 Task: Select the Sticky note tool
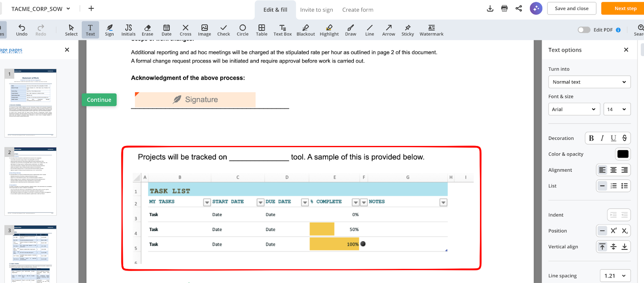tap(407, 30)
